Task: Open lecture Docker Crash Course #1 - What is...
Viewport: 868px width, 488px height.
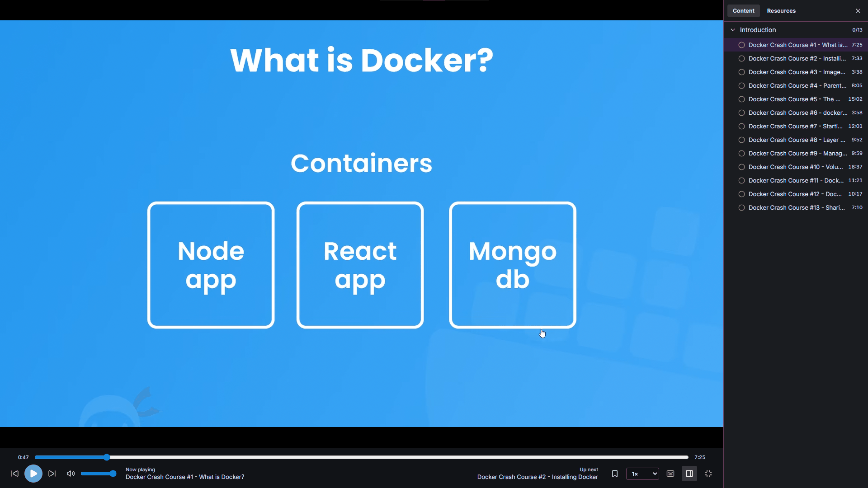Action: click(x=798, y=45)
